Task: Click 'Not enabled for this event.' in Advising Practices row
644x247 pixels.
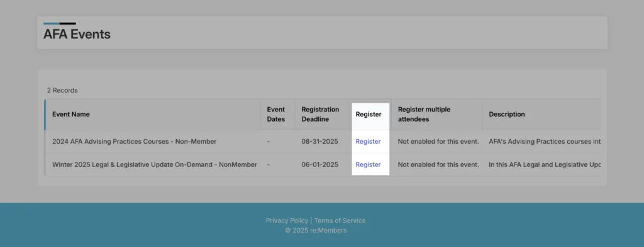Action: [x=438, y=141]
